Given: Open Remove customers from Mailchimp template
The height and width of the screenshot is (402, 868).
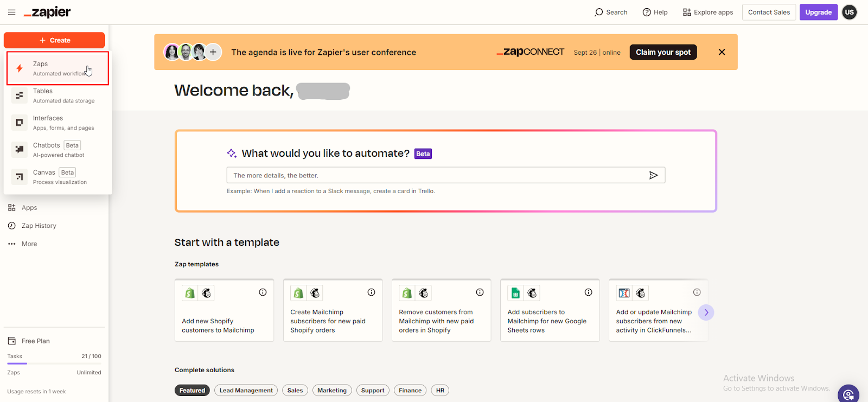Looking at the screenshot, I should 442,310.
